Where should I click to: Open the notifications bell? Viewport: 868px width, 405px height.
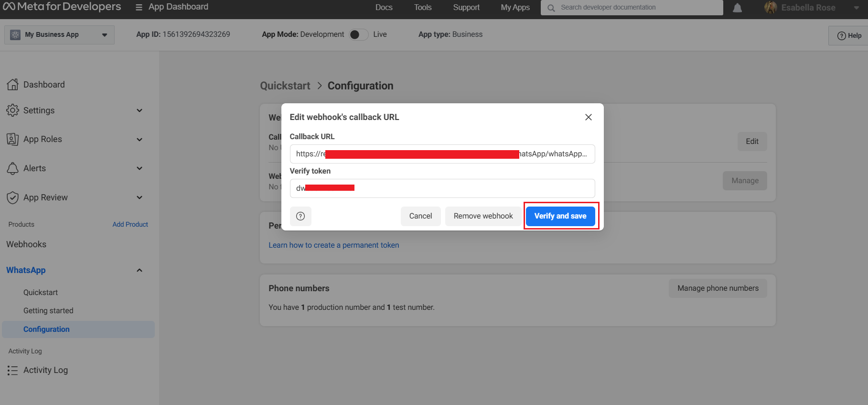click(738, 8)
